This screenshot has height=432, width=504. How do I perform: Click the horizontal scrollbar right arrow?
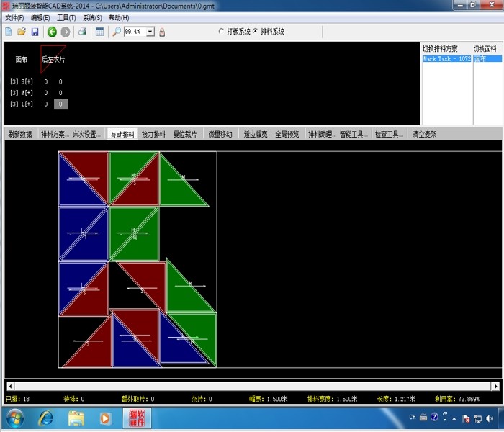tap(495, 386)
